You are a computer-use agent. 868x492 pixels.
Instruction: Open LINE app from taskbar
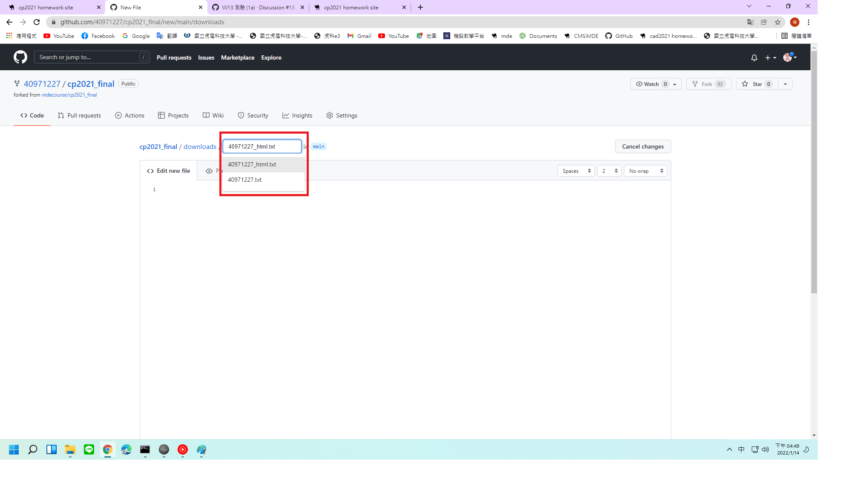click(89, 449)
